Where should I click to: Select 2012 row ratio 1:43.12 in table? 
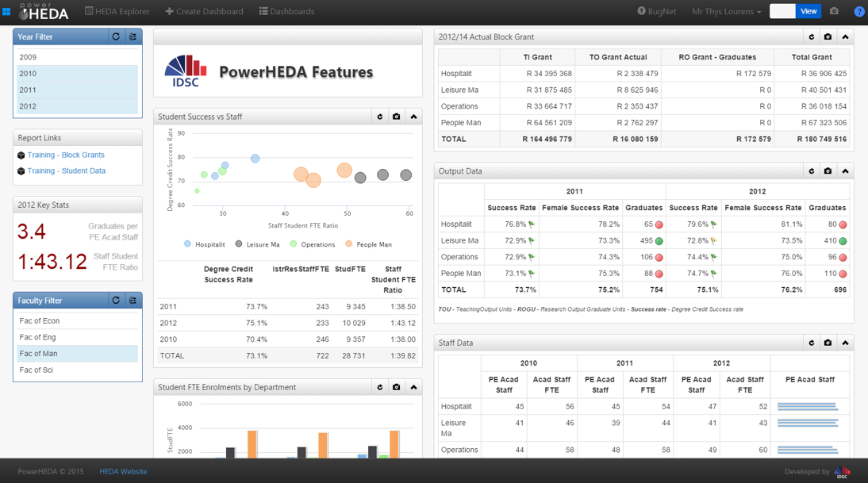402,323
